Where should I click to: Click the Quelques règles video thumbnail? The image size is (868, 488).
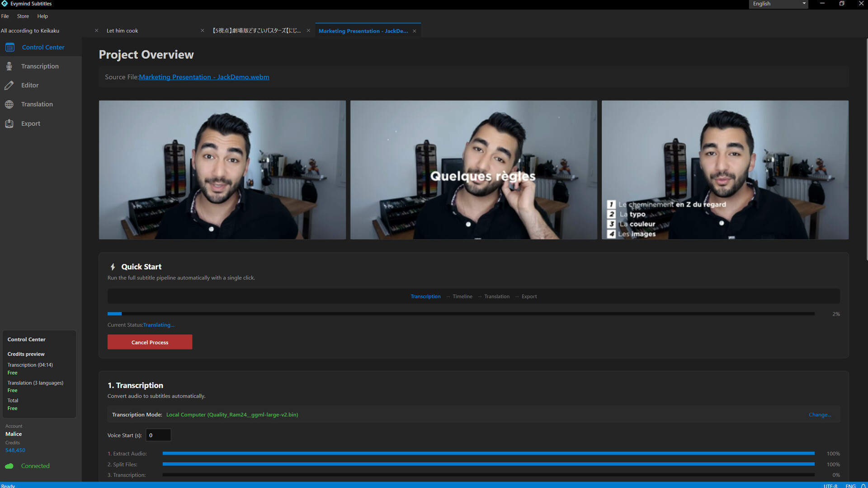point(473,170)
